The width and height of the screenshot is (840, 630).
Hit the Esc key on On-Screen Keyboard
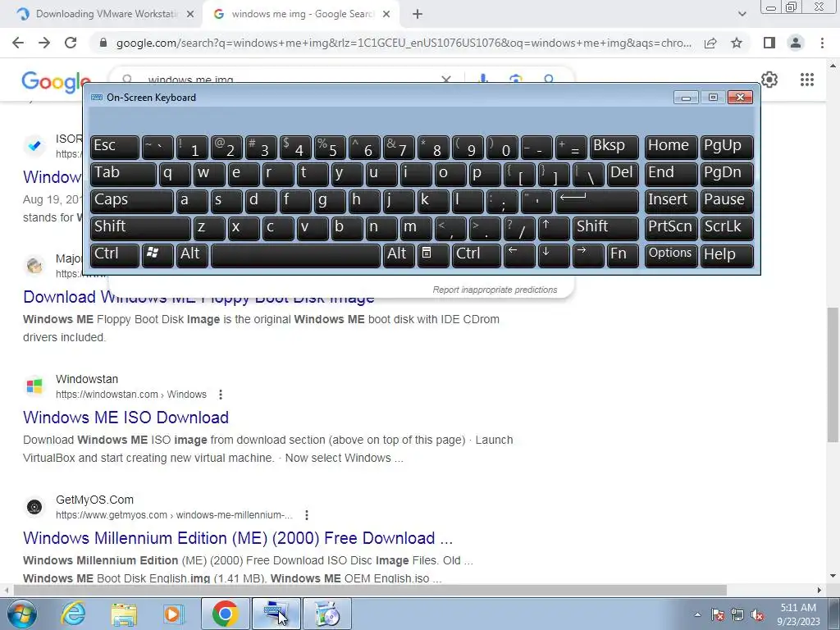(x=115, y=147)
